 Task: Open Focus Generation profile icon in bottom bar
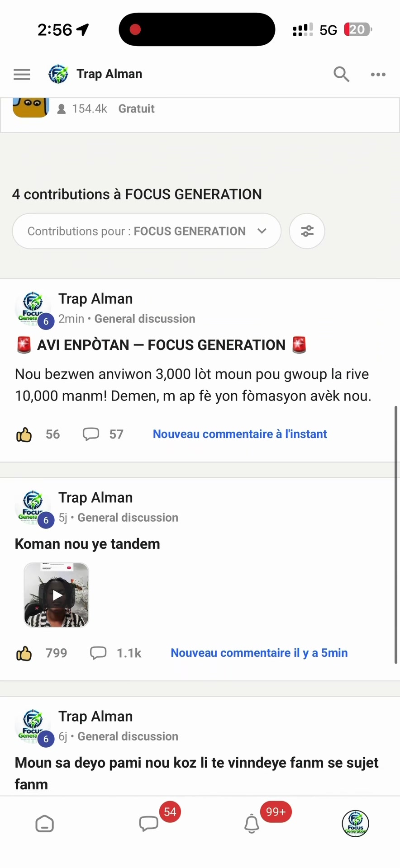356,824
